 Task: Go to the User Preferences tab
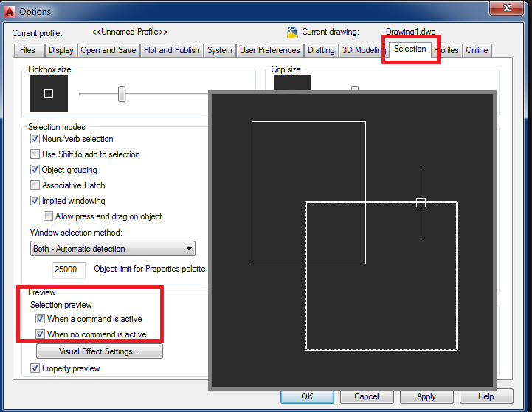pos(269,50)
